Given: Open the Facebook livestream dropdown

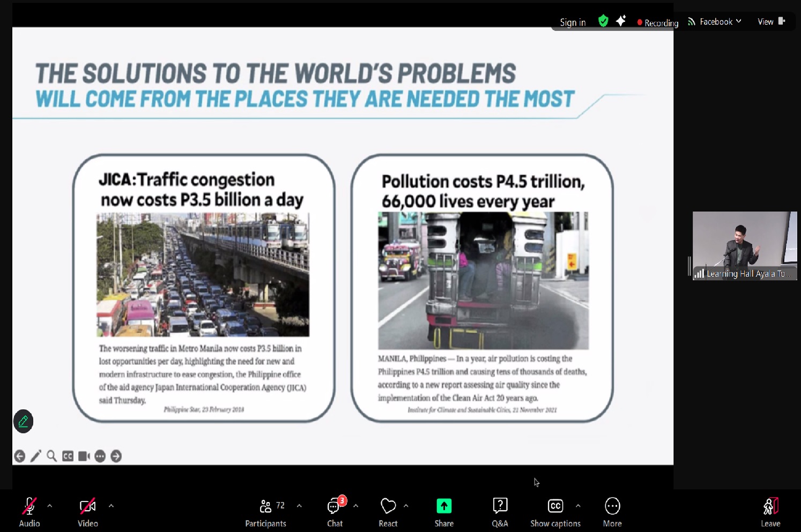Looking at the screenshot, I should [715, 22].
